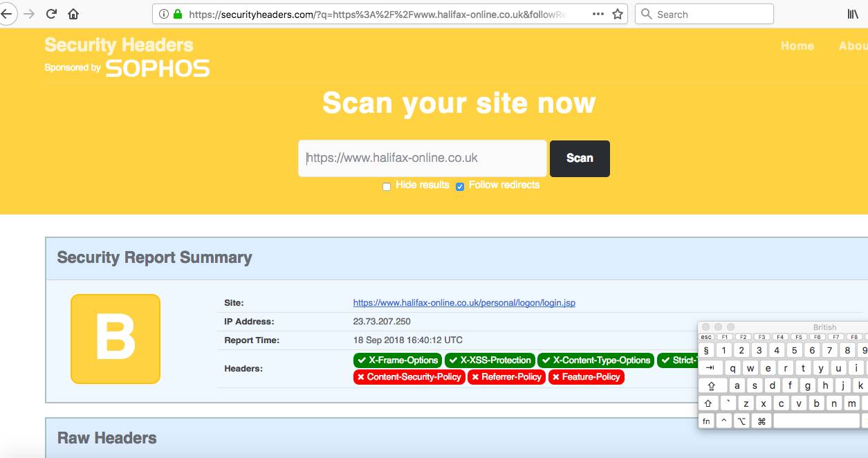Open the Home nav item
Viewport: 868px width, 458px height.
(797, 46)
